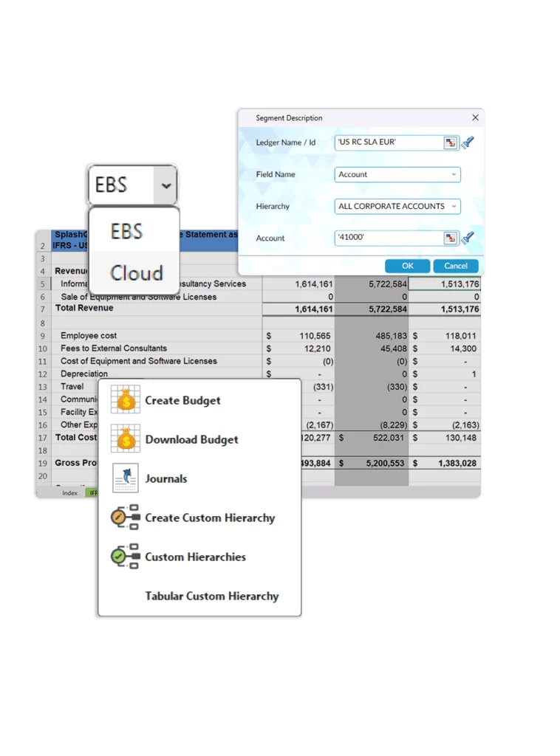Screen dimensions: 560x756
Task: Click the Custom Hierarchies checkmark icon
Action: click(126, 557)
